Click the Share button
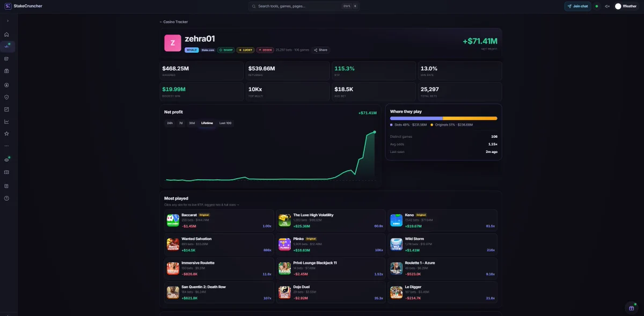Viewport: 644px width, 316px height. [320, 50]
